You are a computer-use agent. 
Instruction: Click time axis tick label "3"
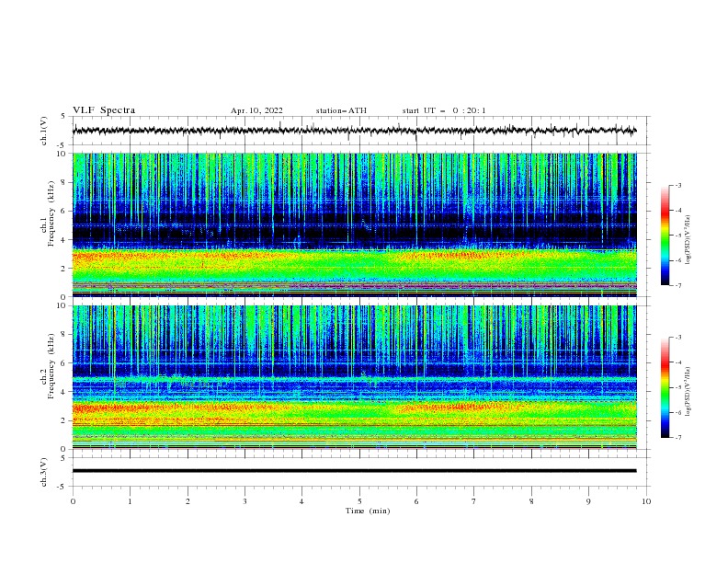point(245,501)
